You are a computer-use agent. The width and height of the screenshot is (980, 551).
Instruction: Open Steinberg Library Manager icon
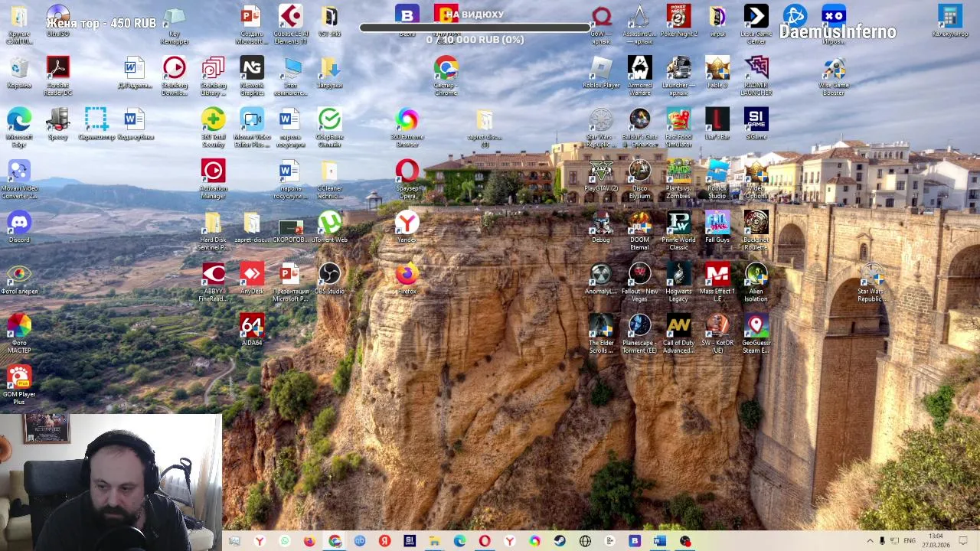(214, 76)
